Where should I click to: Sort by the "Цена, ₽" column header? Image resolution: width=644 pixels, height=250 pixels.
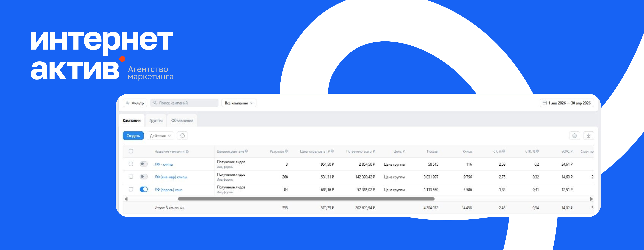pyautogui.click(x=399, y=151)
